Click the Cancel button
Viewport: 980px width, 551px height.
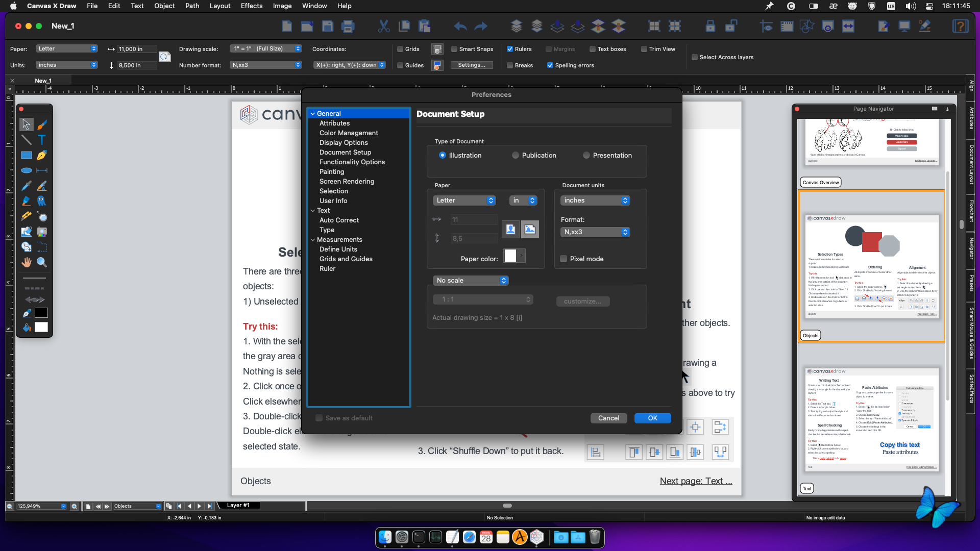point(608,418)
